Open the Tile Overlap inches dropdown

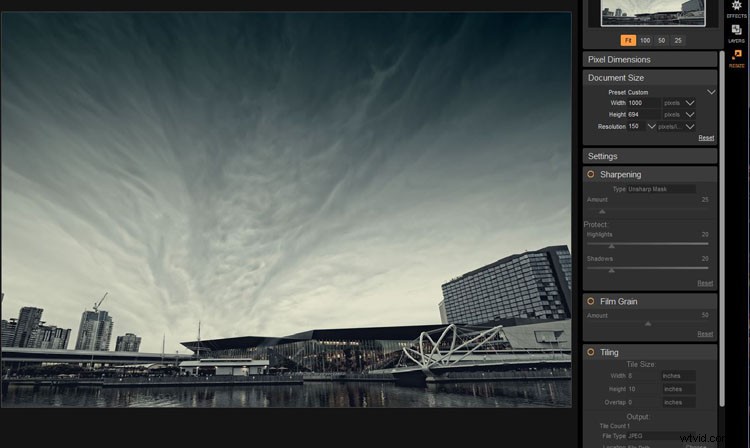click(679, 403)
